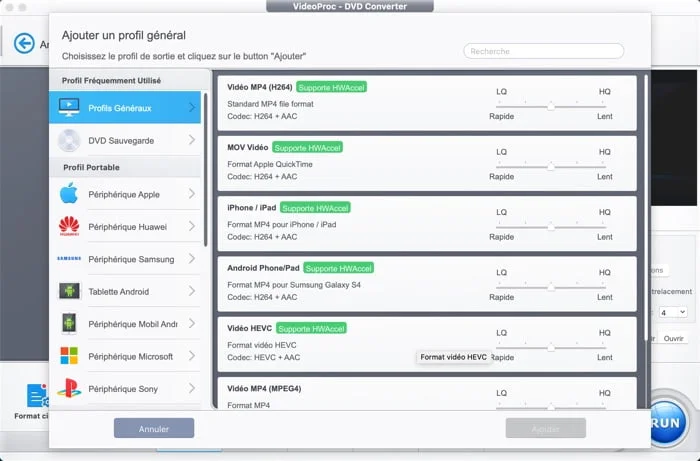Expand Périphérique Huawei chevron
This screenshot has height=461, width=700.
pos(192,226)
